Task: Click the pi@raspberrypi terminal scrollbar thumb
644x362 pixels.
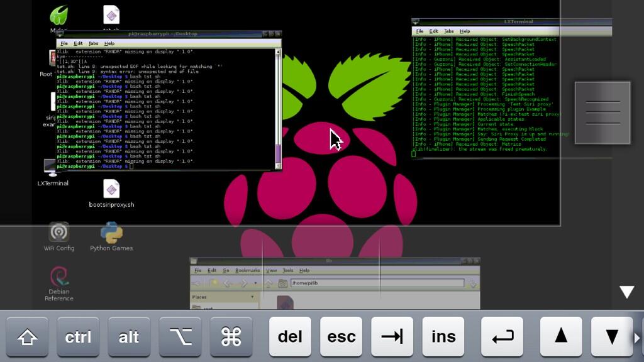Action: (x=278, y=153)
